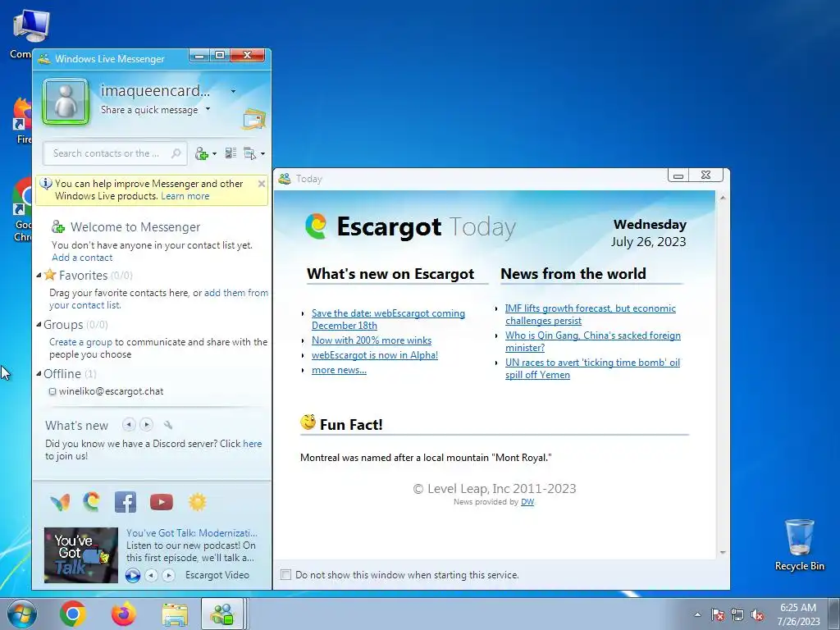The width and height of the screenshot is (840, 630).
Task: Open Chrome from the taskbar
Action: pos(73,614)
